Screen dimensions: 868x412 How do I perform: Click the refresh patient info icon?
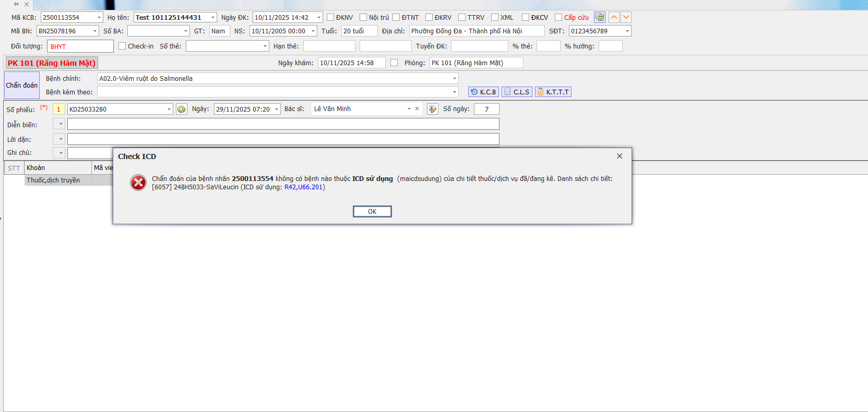point(600,17)
